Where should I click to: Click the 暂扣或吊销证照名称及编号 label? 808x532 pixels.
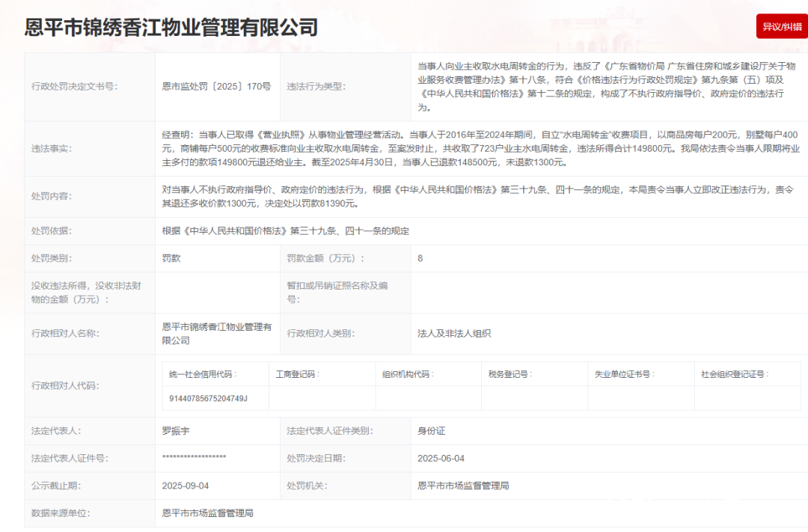click(x=337, y=293)
